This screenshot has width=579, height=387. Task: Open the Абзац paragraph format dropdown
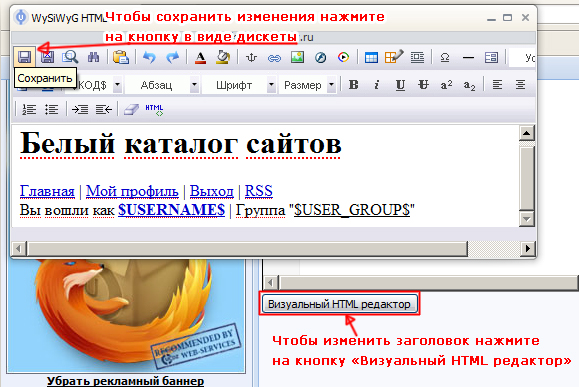click(195, 85)
